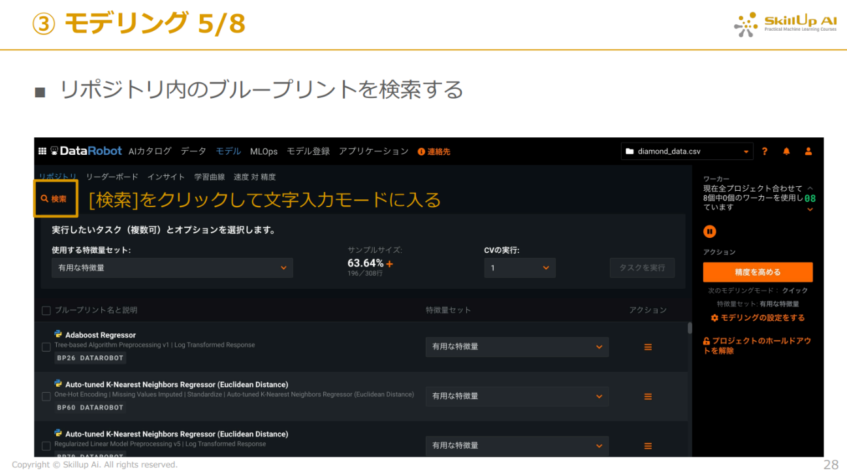
Task: Click the orange plus next to 63.64%
Action: (389, 264)
